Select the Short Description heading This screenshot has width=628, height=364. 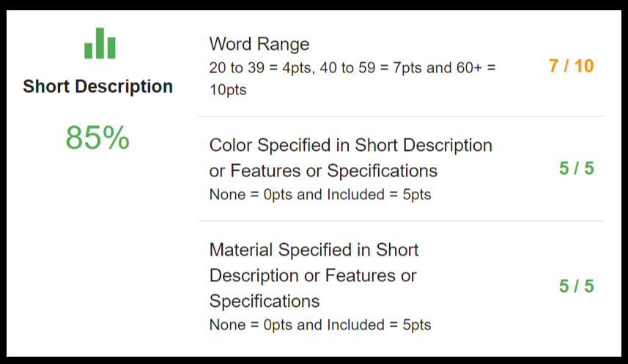pos(97,86)
